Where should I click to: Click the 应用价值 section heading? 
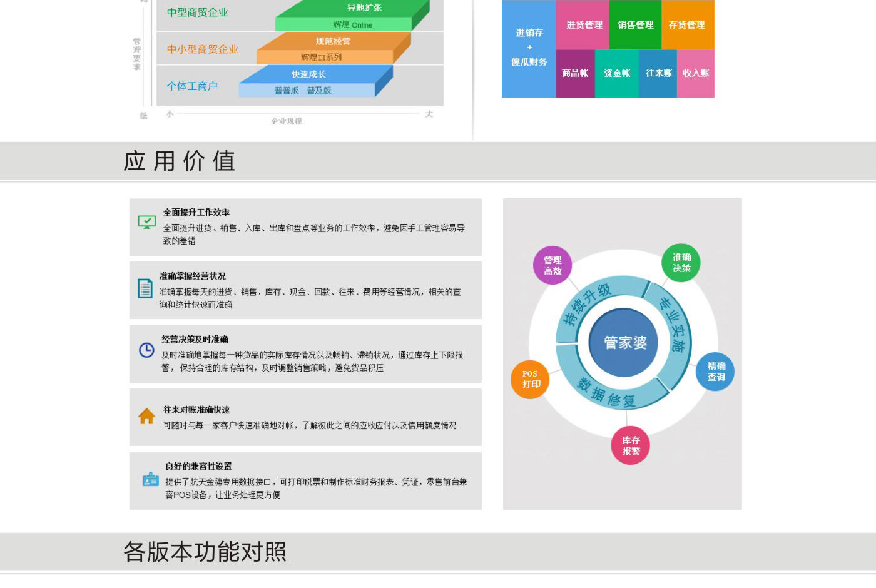[x=180, y=161]
